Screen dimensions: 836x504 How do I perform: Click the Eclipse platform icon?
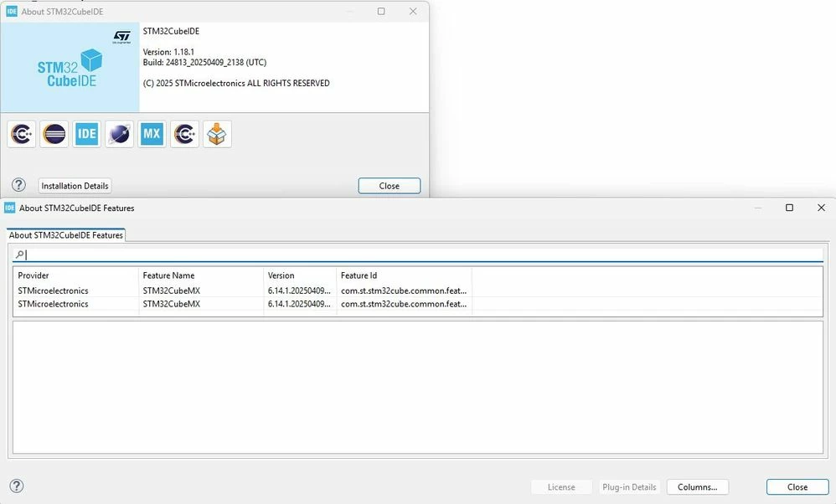(54, 134)
